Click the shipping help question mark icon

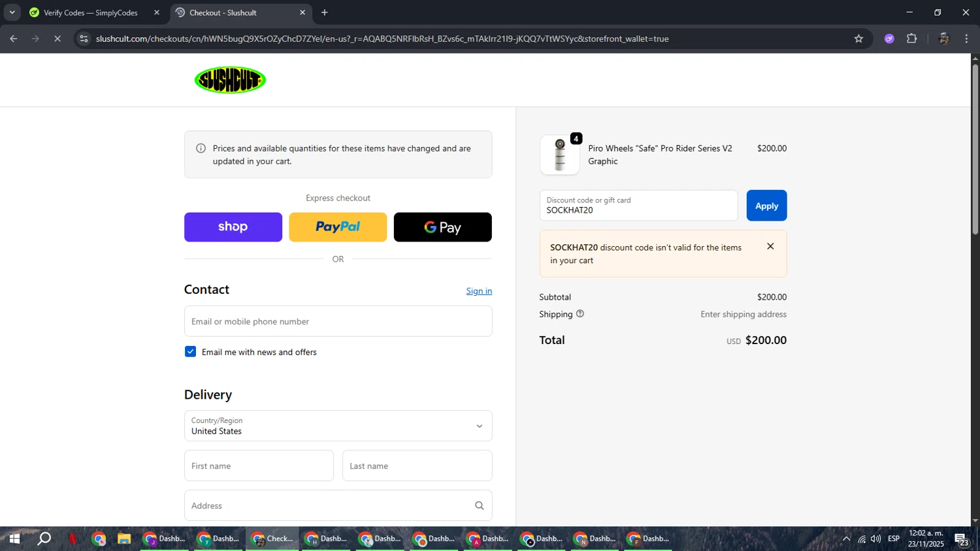tap(580, 313)
